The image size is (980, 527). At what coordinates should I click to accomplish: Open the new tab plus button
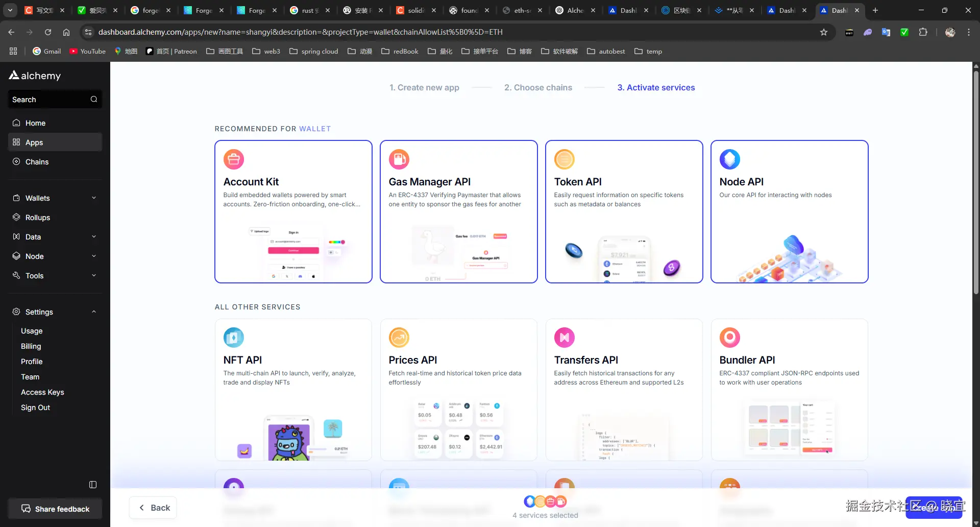[875, 10]
